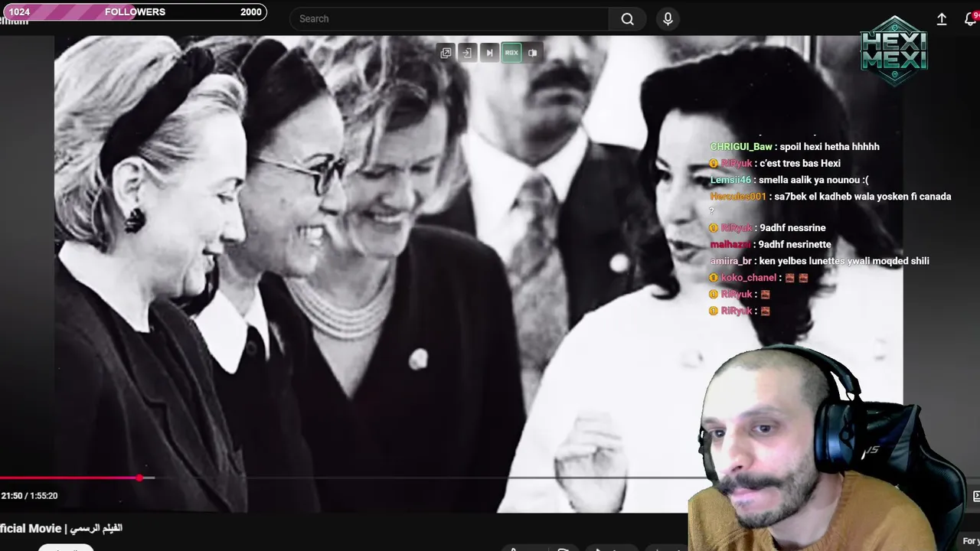Screen dimensions: 980x551
Task: Click the split-view overlay icon
Action: [533, 53]
